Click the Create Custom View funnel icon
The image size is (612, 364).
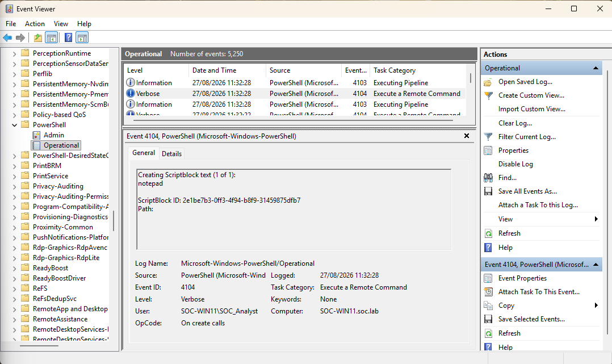(x=488, y=96)
